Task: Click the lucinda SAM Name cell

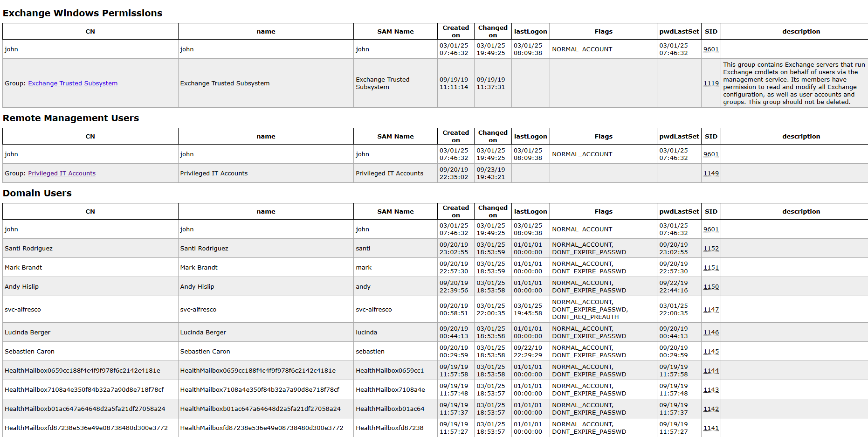Action: tap(366, 333)
